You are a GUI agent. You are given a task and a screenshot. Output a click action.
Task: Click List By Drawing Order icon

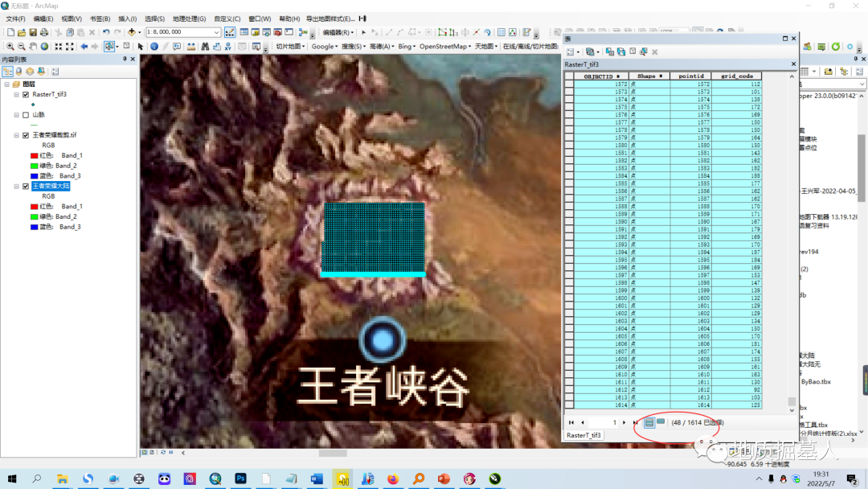[x=8, y=72]
